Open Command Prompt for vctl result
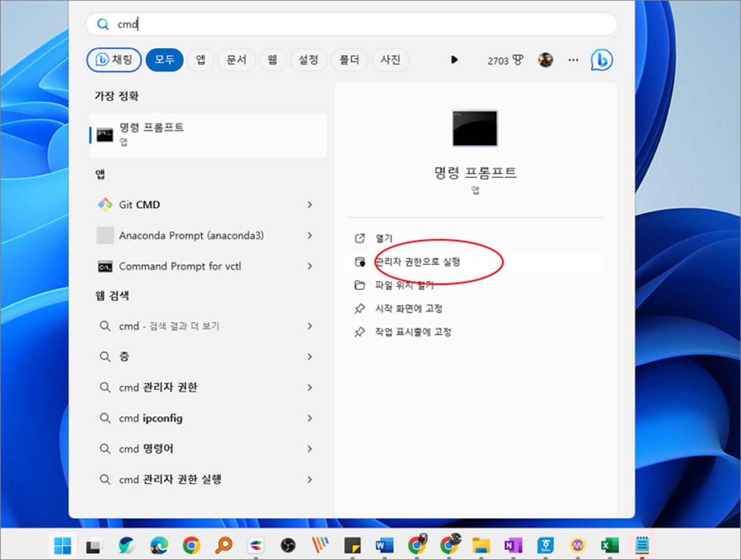This screenshot has height=560, width=741. [196, 266]
